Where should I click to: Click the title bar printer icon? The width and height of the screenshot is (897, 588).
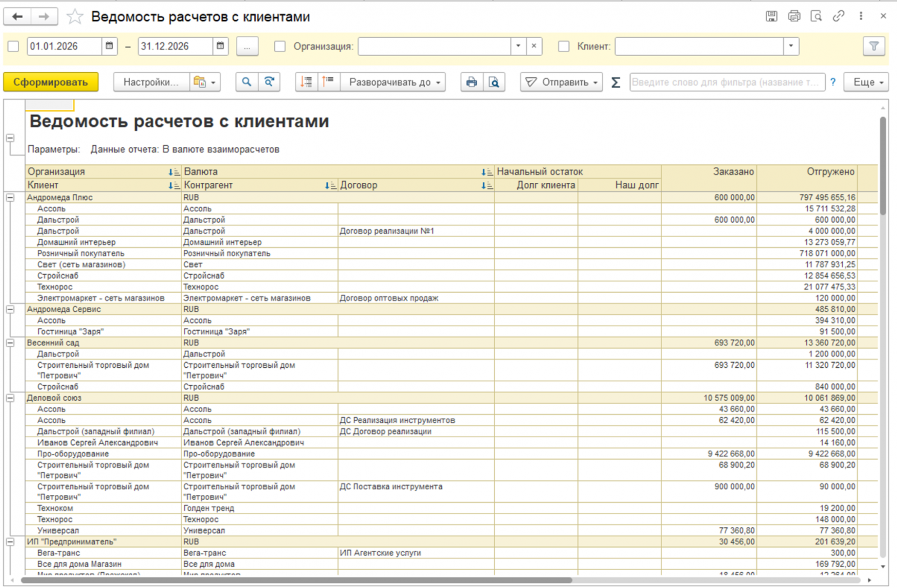pos(794,16)
